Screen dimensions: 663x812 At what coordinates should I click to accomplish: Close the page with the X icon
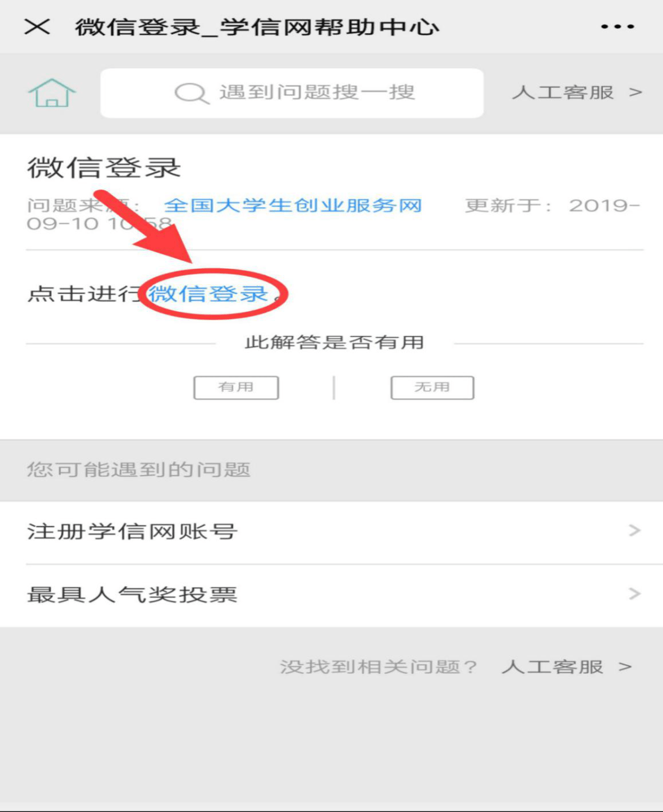(x=37, y=26)
